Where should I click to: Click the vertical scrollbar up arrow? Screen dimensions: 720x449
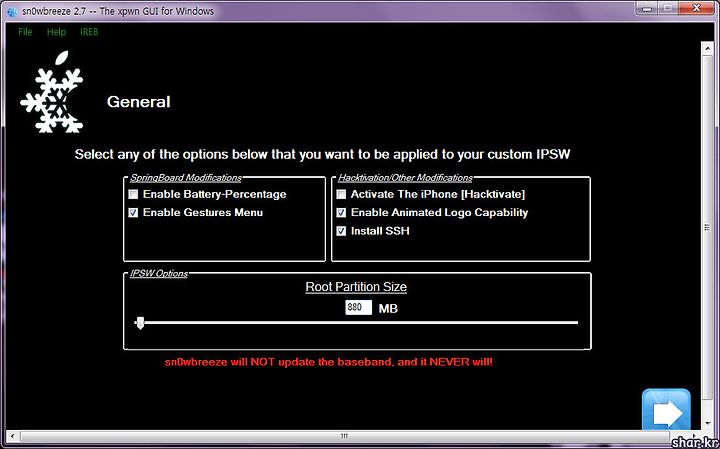706,48
